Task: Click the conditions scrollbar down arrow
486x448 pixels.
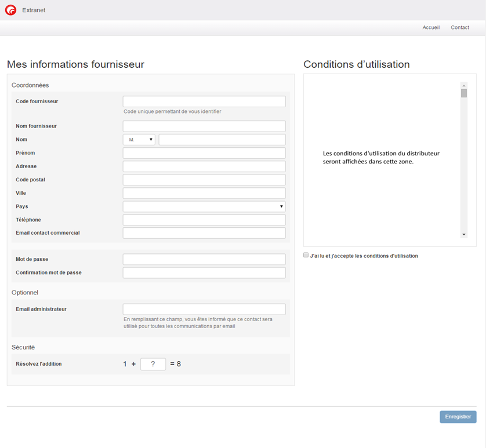Action: (x=464, y=234)
